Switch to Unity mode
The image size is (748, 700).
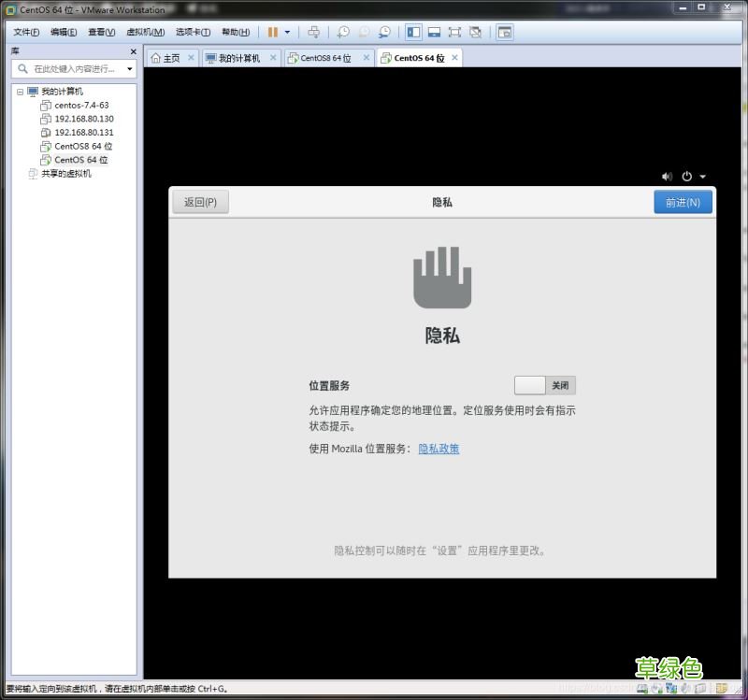click(x=477, y=31)
